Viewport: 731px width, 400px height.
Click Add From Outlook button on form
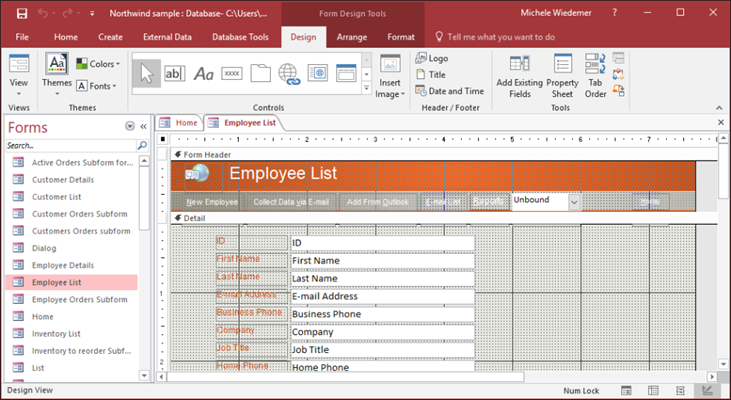pos(378,202)
